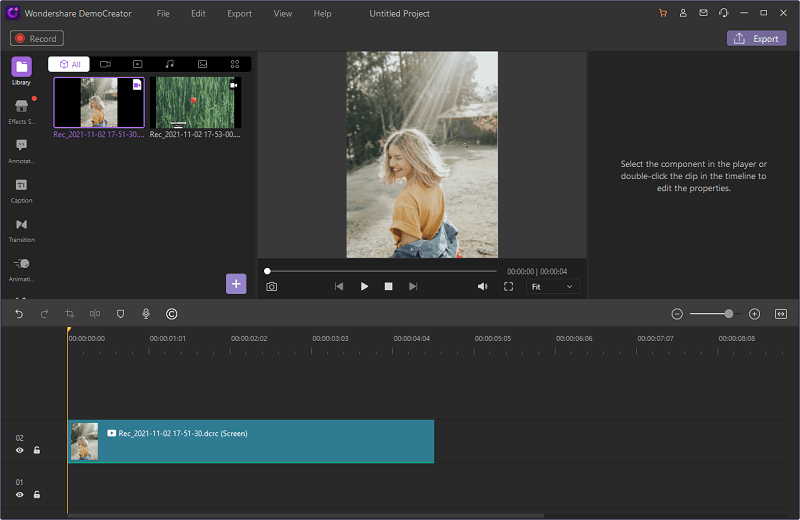
Task: Open the Library panel
Action: 21,71
